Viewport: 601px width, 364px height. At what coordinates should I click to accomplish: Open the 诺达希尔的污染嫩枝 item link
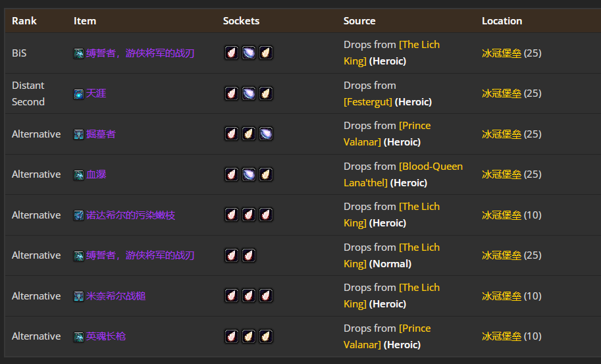pyautogui.click(x=130, y=215)
